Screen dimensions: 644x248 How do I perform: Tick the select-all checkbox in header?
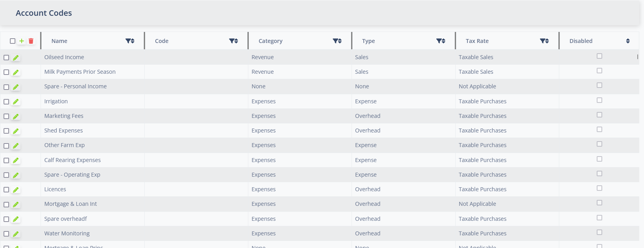coord(13,41)
